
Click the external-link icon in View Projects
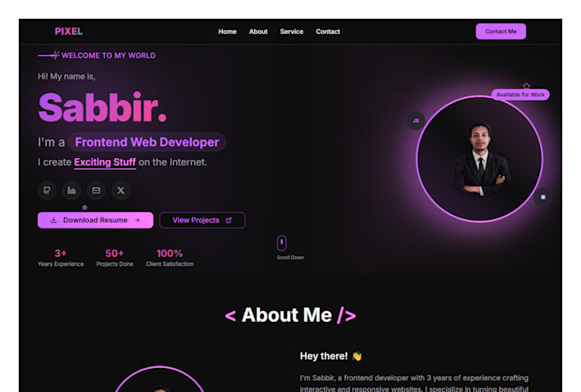coord(229,220)
